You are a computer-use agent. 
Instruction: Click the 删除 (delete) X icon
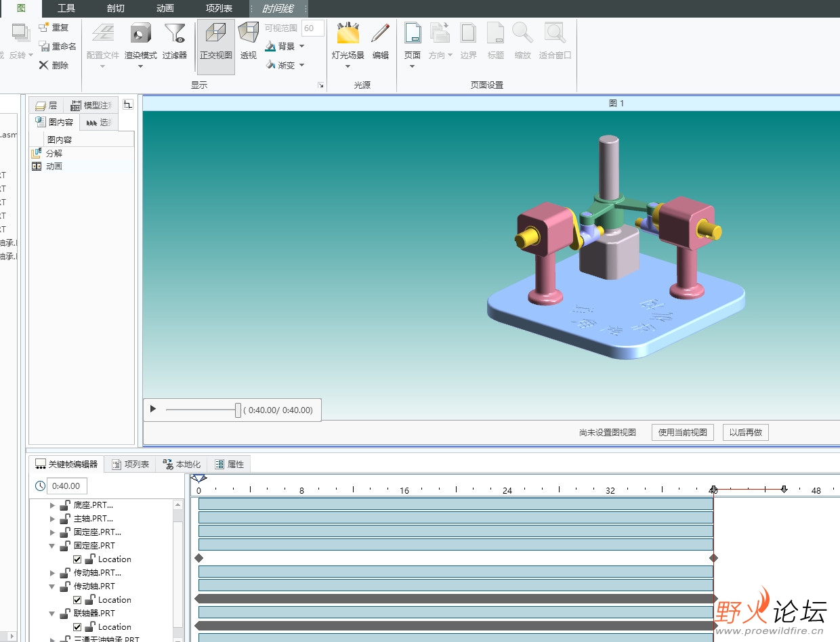tap(44, 66)
